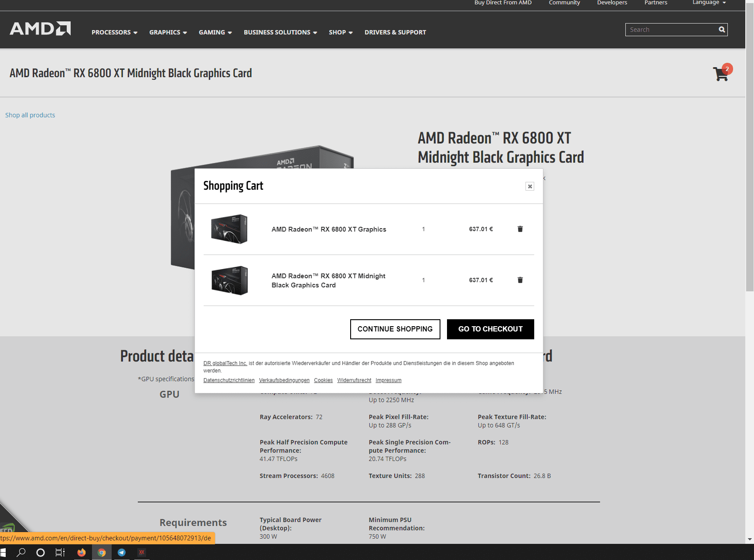754x560 pixels.
Task: Open the Developers link
Action: [x=612, y=3]
